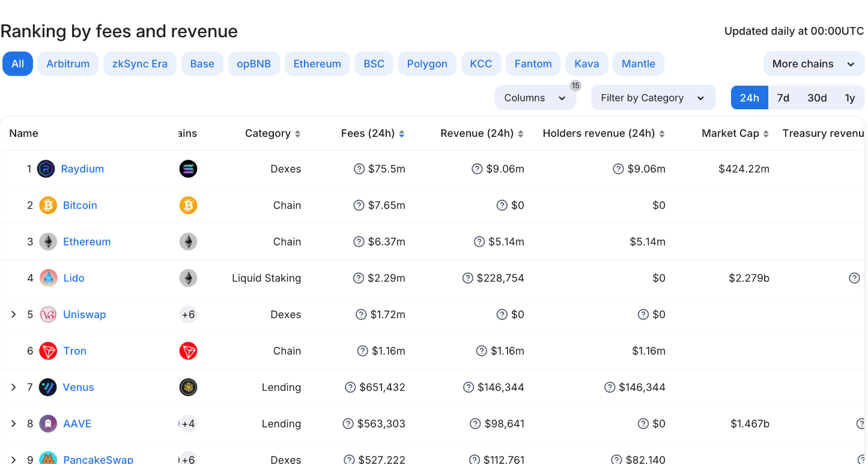
Task: Click the help icon beside Raydium fees $75.5m
Action: (x=359, y=169)
